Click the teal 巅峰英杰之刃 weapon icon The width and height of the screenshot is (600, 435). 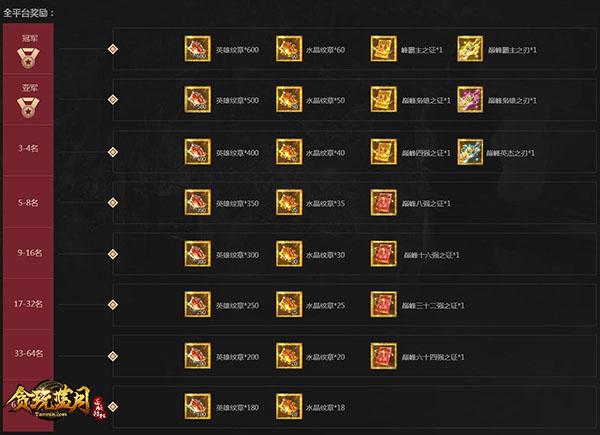coord(470,152)
